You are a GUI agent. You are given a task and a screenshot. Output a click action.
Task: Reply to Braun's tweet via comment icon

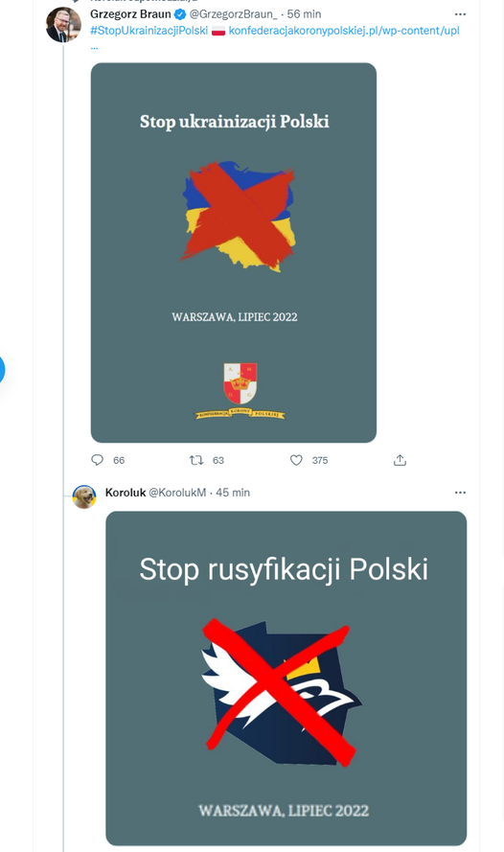pyautogui.click(x=97, y=460)
